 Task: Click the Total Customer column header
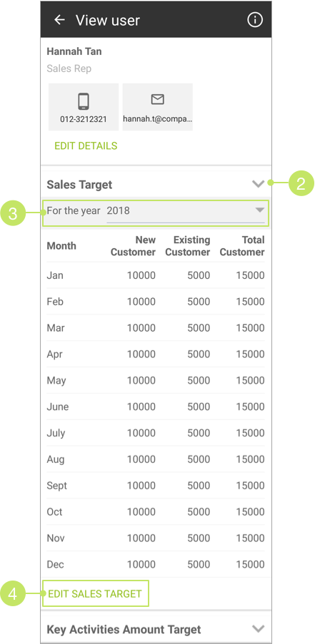coord(242,245)
